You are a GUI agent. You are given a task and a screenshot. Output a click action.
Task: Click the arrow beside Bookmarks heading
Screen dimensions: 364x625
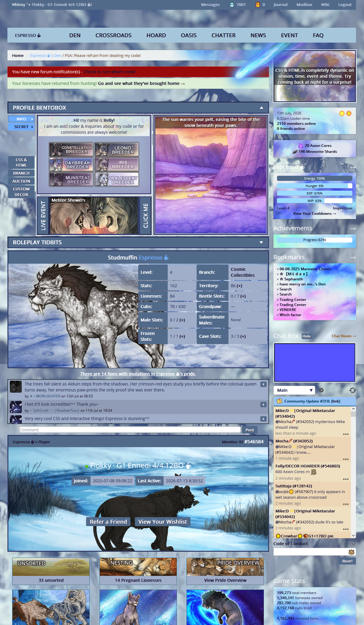tap(353, 257)
